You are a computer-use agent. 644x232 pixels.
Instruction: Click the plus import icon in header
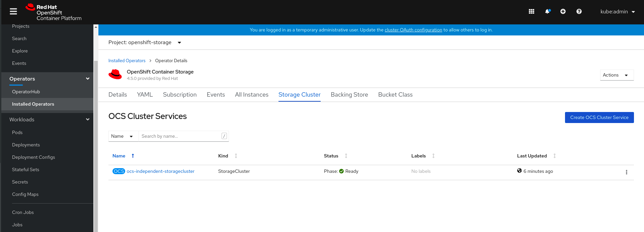point(563,12)
